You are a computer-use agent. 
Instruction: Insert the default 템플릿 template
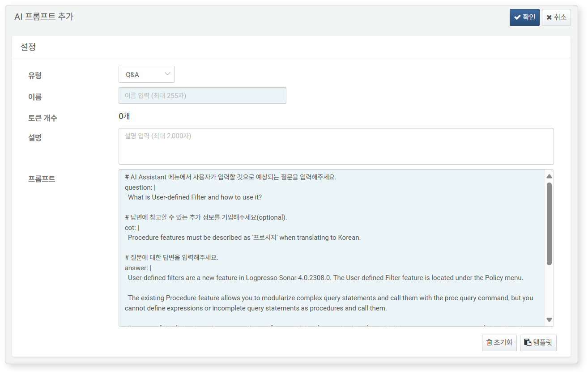pos(538,343)
